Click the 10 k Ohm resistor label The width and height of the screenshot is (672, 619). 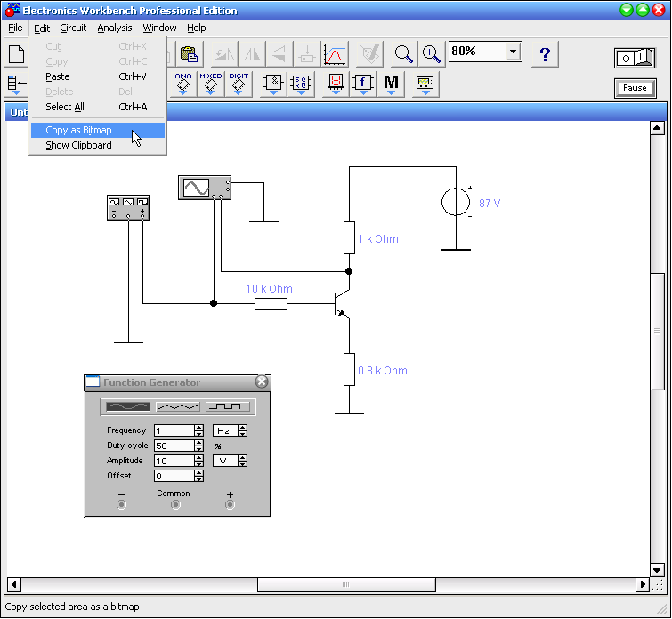point(269,289)
